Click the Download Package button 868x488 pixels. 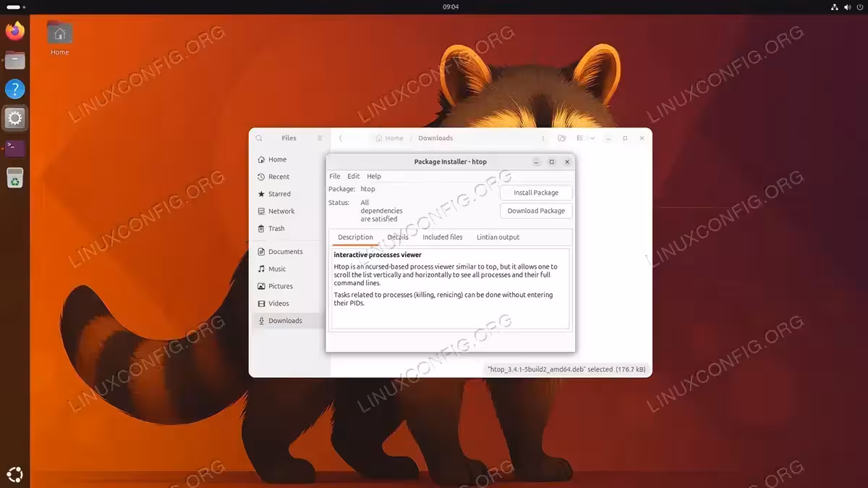click(x=536, y=211)
